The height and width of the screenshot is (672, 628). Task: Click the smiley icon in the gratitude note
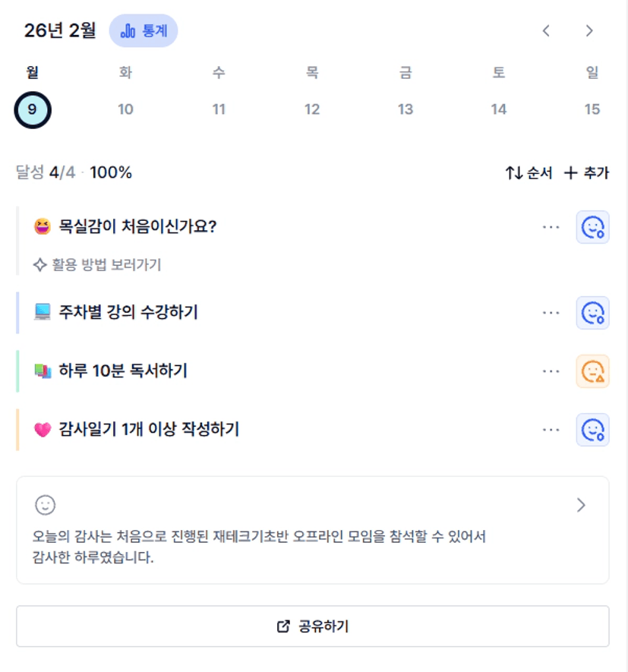click(x=46, y=505)
